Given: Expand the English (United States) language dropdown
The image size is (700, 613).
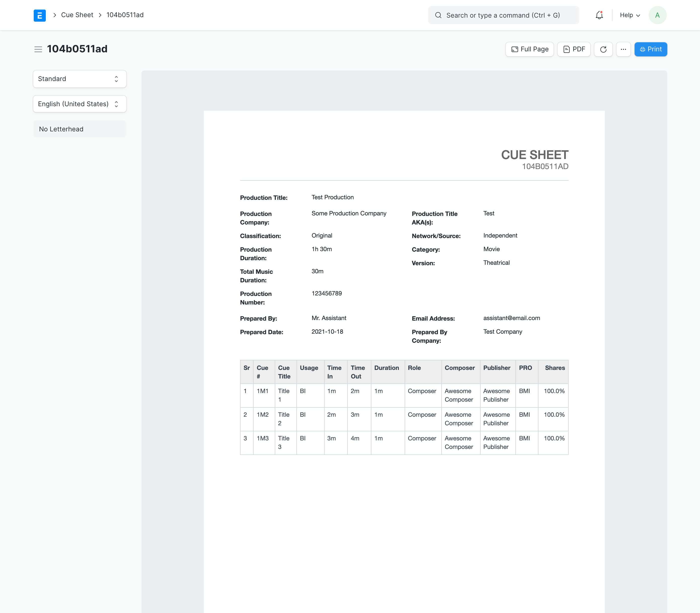Looking at the screenshot, I should click(80, 104).
